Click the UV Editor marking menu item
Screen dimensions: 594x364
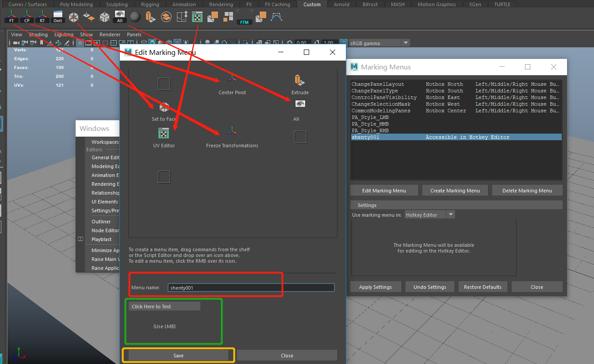tap(164, 138)
